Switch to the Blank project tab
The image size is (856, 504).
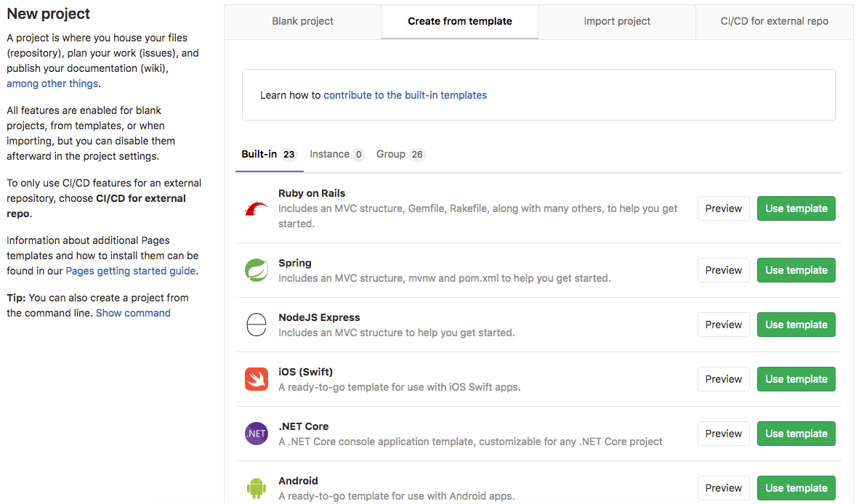coord(302,21)
